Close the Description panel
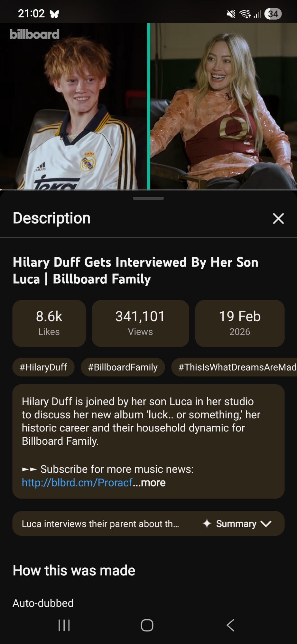Screen dimensions: 297x644 click(278, 218)
